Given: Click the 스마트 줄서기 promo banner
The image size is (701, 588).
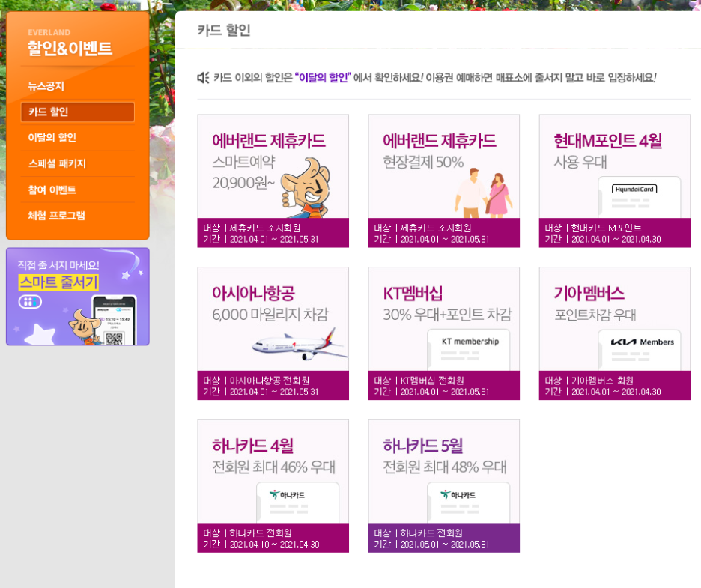Looking at the screenshot, I should pyautogui.click(x=78, y=297).
